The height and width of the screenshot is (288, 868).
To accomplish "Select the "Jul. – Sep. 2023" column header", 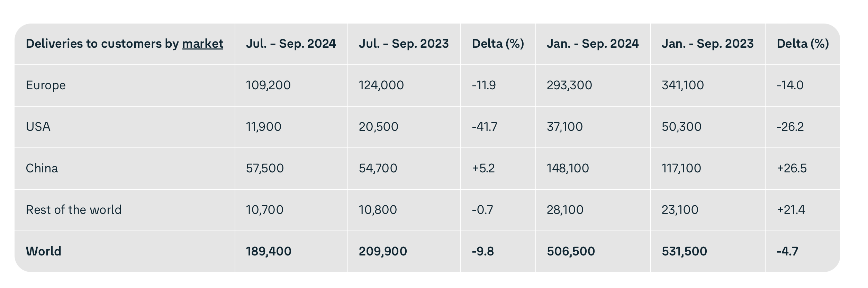I will point(404,44).
